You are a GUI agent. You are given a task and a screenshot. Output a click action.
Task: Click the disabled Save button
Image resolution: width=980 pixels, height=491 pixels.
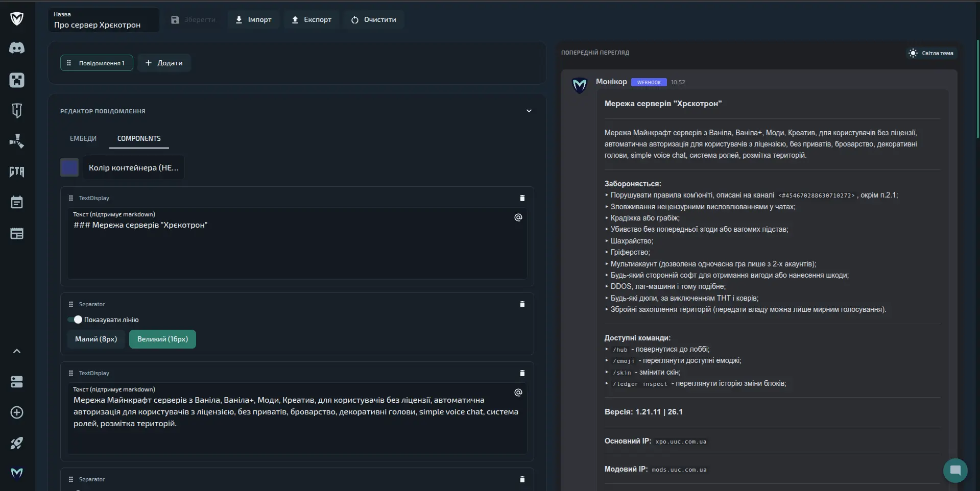193,20
